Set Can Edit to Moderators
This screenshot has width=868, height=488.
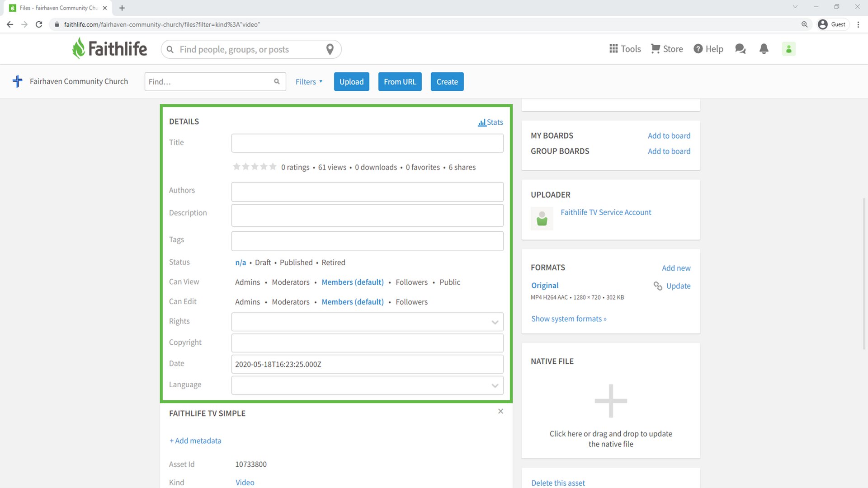pyautogui.click(x=291, y=302)
